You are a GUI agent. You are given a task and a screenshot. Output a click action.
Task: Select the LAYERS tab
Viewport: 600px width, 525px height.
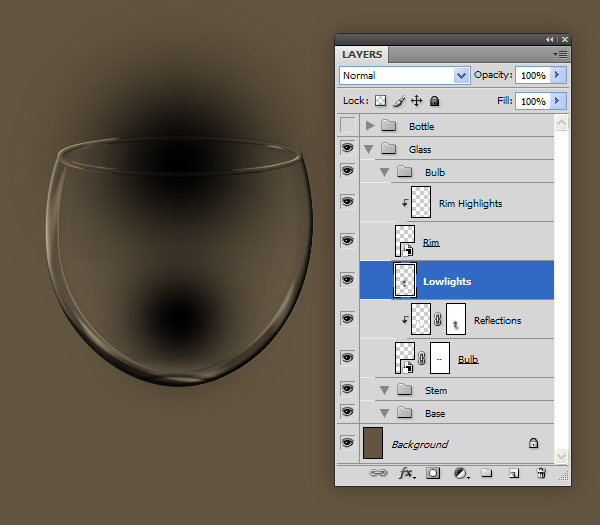click(x=362, y=55)
